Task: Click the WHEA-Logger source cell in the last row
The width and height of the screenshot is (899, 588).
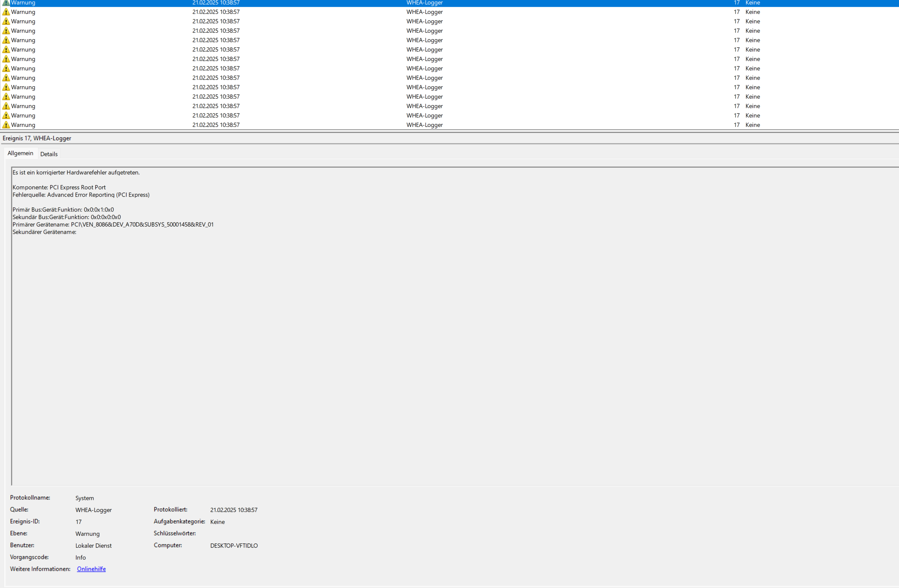Action: (425, 125)
